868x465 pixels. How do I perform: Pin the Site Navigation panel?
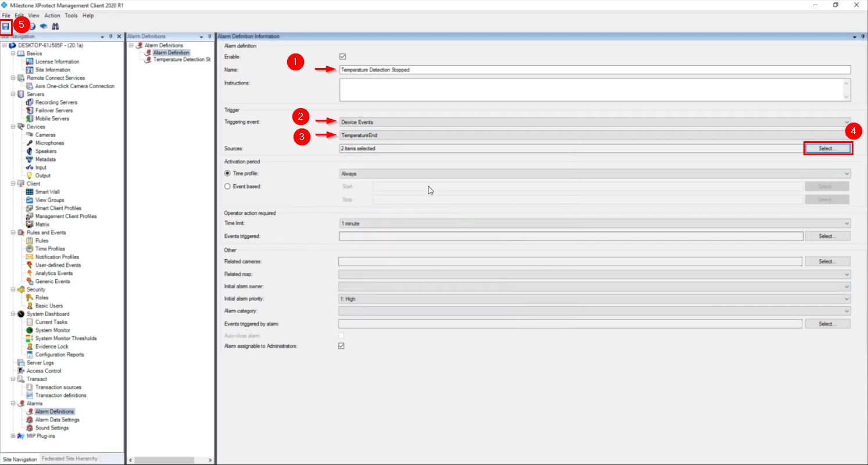111,37
